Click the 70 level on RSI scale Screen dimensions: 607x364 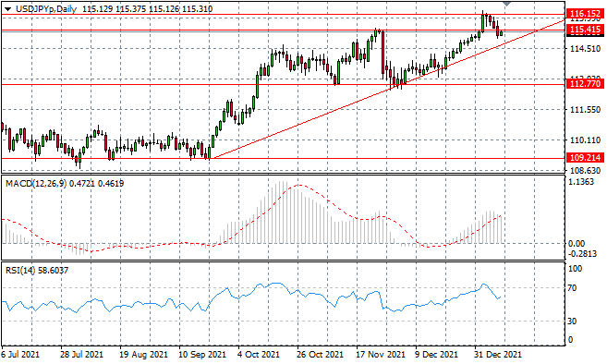click(x=572, y=288)
